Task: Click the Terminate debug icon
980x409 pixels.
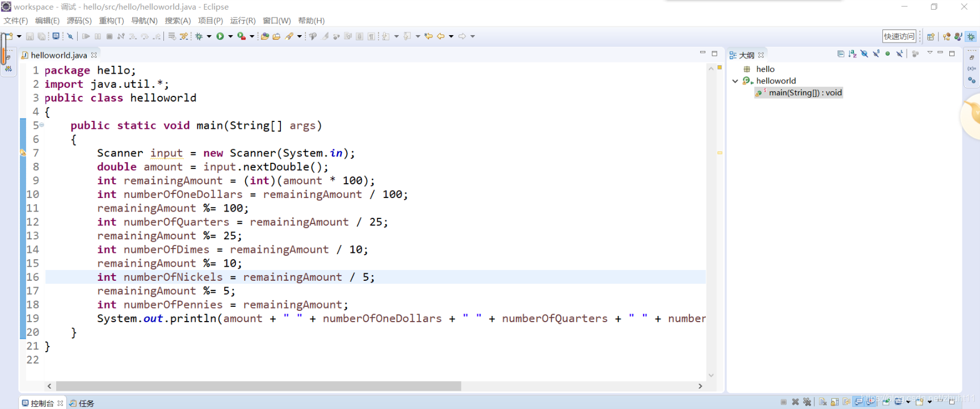Action: point(110,36)
